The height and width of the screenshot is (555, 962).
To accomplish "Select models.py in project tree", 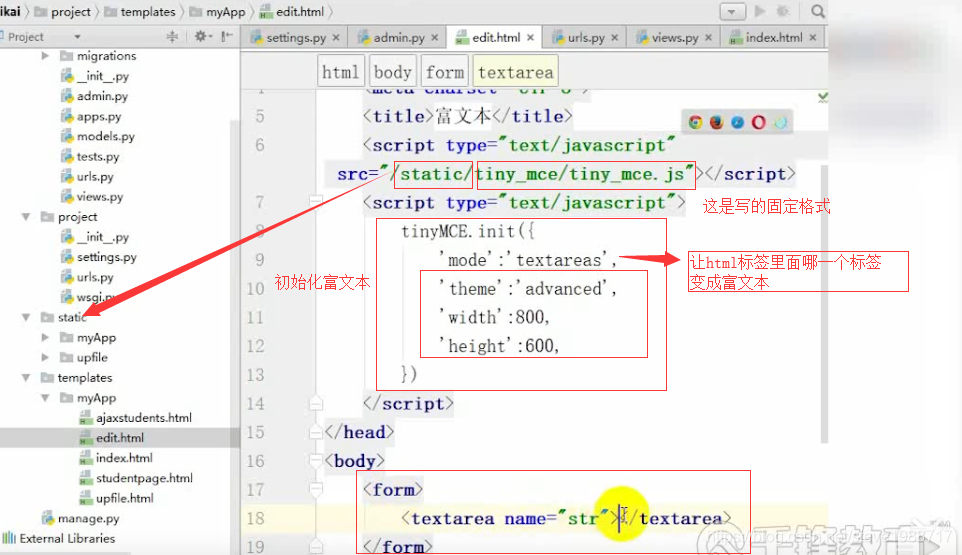I will pos(105,136).
